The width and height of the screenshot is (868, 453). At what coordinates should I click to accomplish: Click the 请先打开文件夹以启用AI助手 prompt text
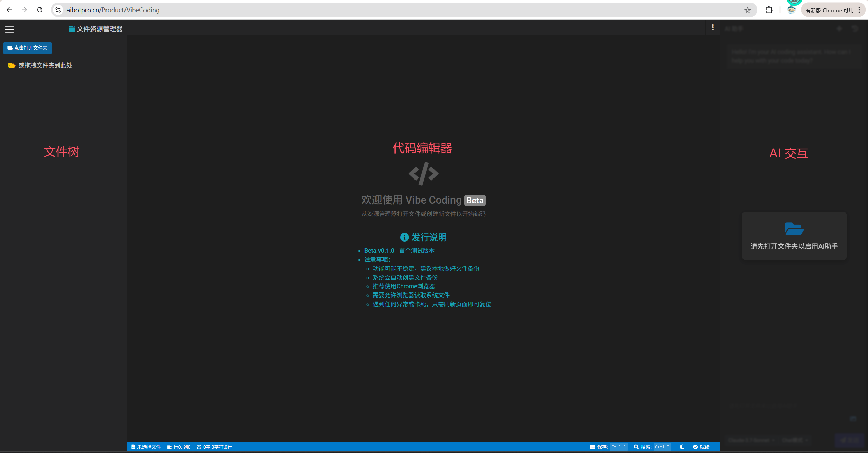tap(794, 246)
